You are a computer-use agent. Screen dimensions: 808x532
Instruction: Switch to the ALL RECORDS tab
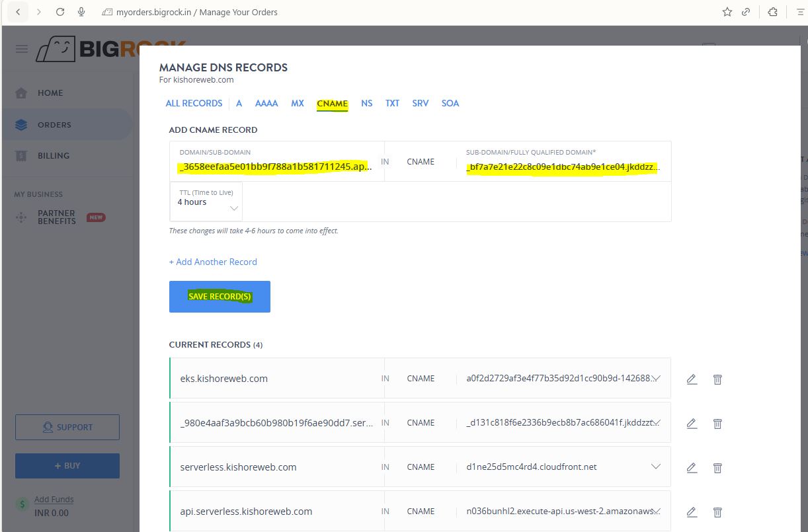pyautogui.click(x=194, y=103)
